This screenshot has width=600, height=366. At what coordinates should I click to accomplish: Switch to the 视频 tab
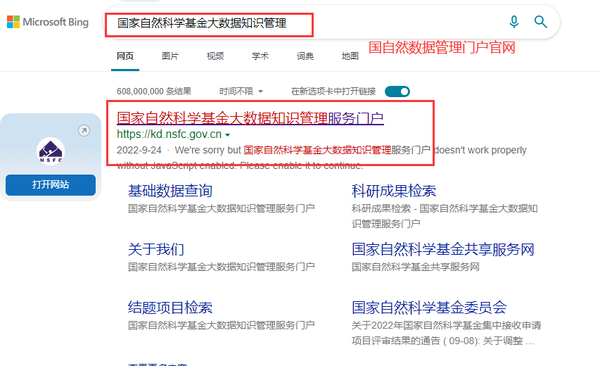tap(215, 56)
